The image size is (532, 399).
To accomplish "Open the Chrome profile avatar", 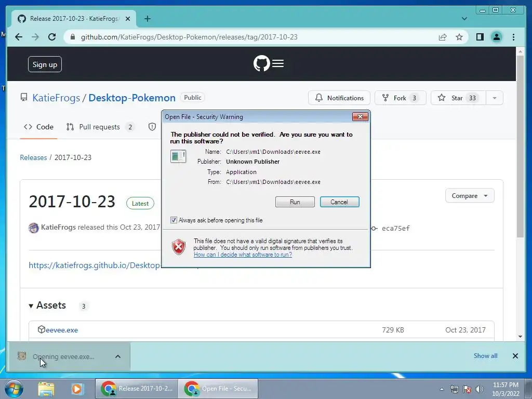I will [x=497, y=37].
